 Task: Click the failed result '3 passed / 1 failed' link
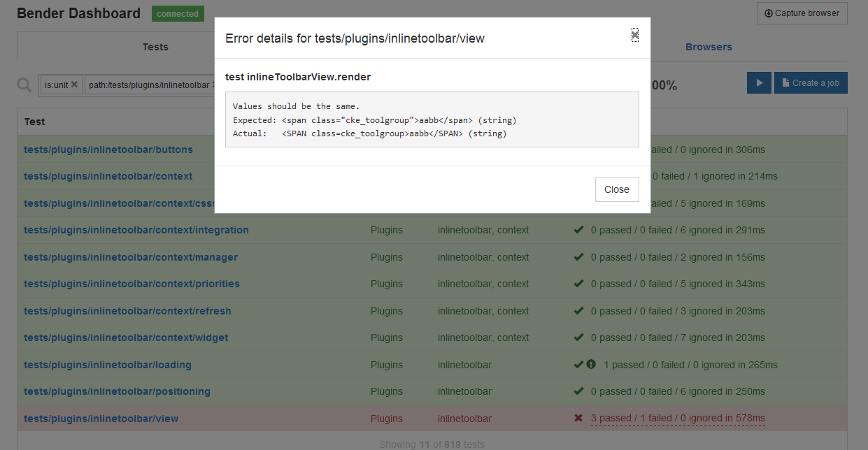(678, 419)
